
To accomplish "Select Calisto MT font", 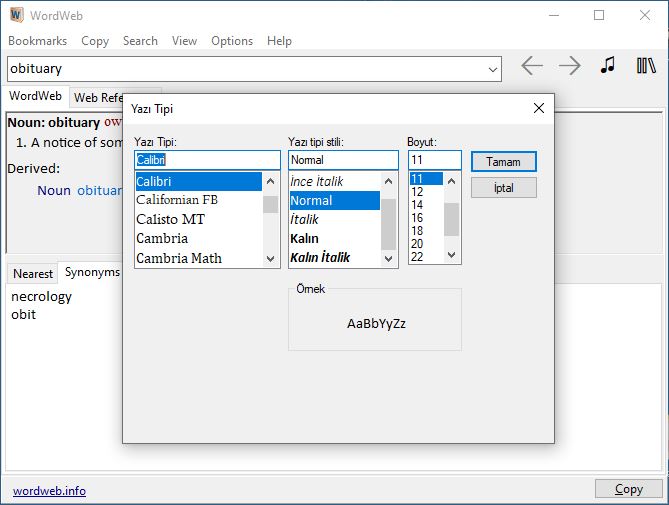I will (x=198, y=219).
